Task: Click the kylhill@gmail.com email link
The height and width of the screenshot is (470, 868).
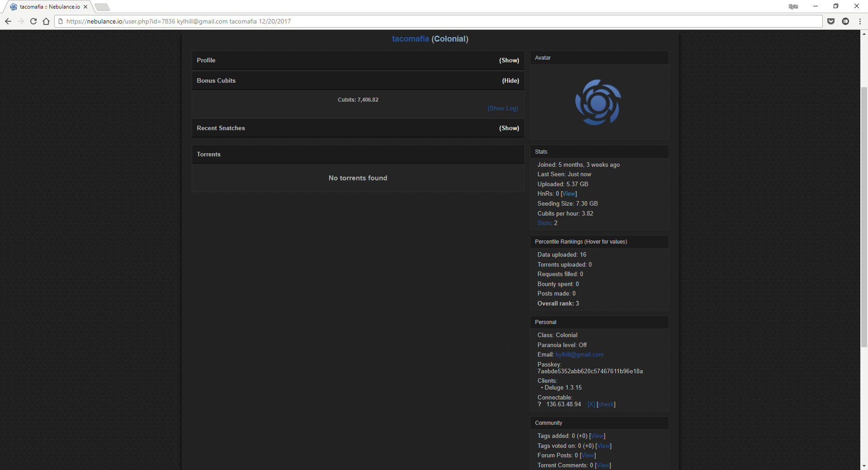Action: pos(580,355)
